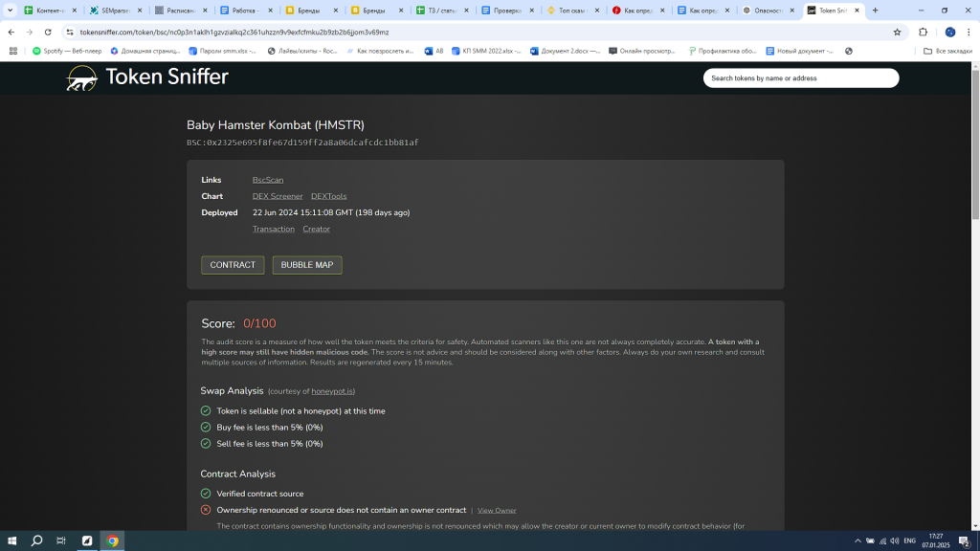The width and height of the screenshot is (980, 551).
Task: Click the green check beside Sell fee
Action: [x=206, y=444]
